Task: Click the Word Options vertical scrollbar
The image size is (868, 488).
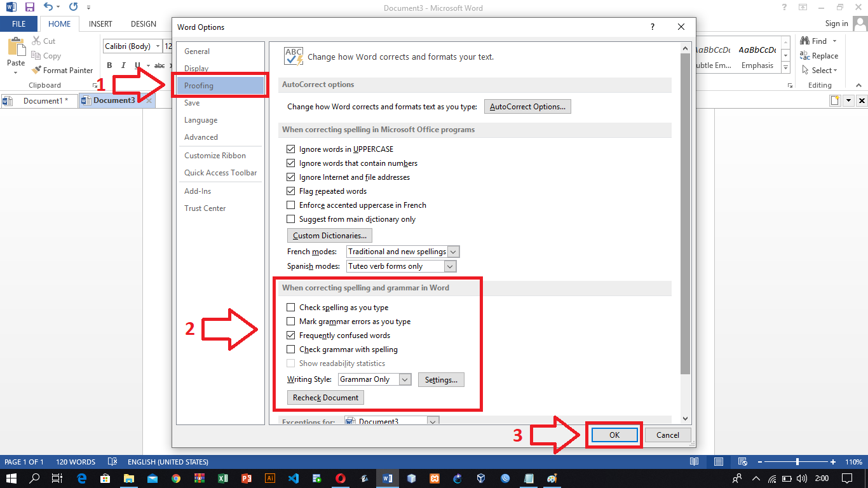Action: [685, 213]
